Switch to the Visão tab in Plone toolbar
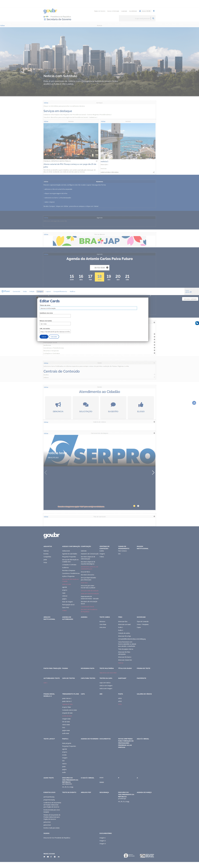199x868 pixels. coord(25,291)
